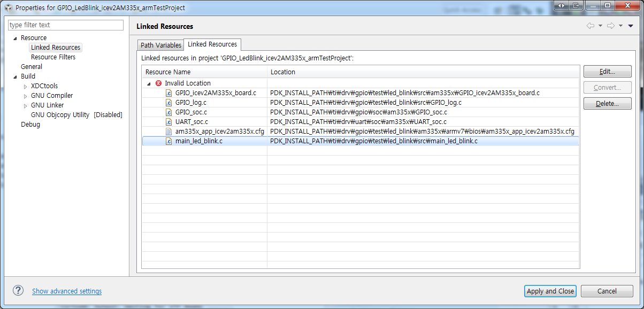This screenshot has height=309, width=644.
Task: Click the UART_soc.c file icon
Action: pyautogui.click(x=169, y=122)
